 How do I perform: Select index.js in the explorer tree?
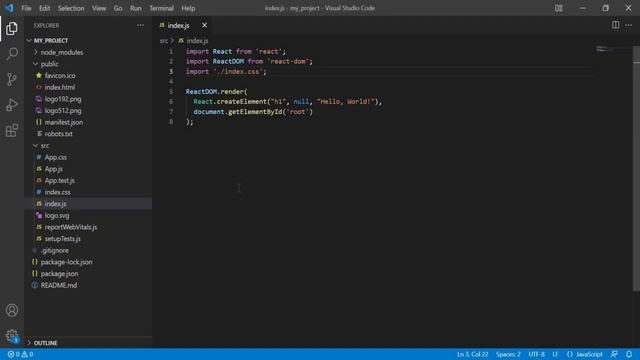(x=88, y=204)
